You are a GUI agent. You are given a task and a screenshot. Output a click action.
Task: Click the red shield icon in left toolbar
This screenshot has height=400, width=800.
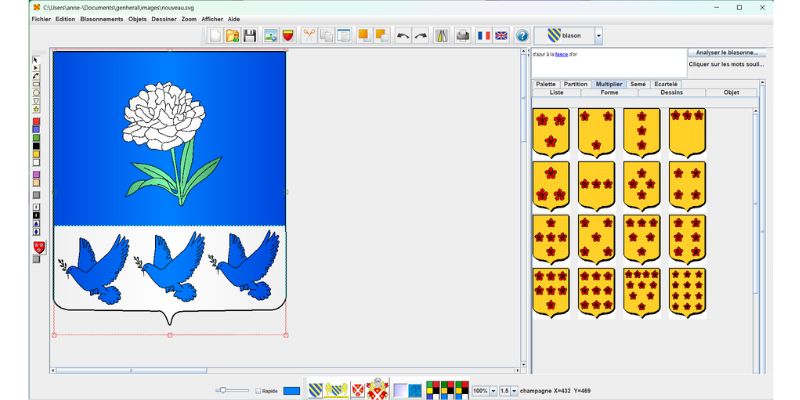point(38,247)
